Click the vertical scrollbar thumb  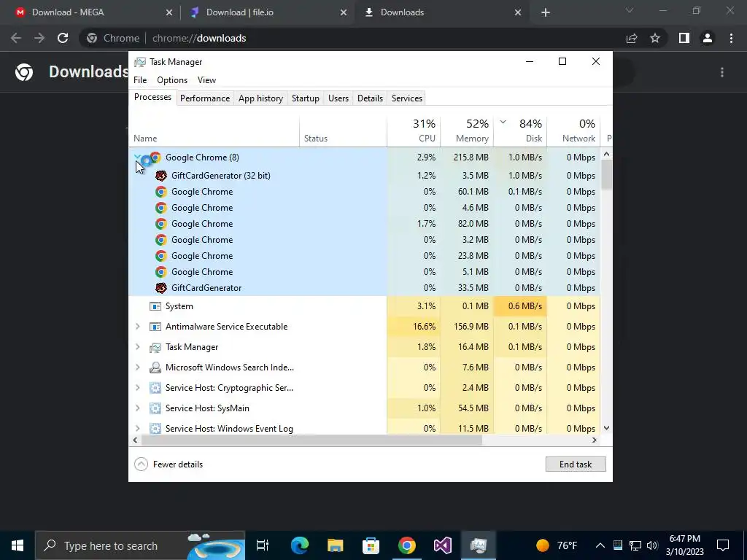pos(606,174)
